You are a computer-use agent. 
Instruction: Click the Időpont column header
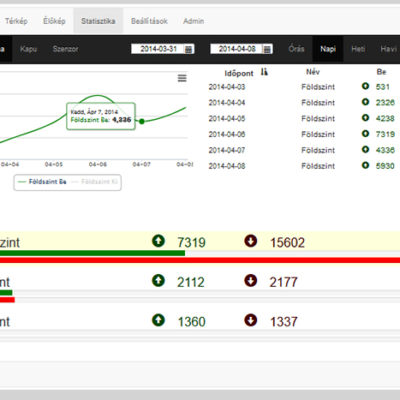click(239, 73)
